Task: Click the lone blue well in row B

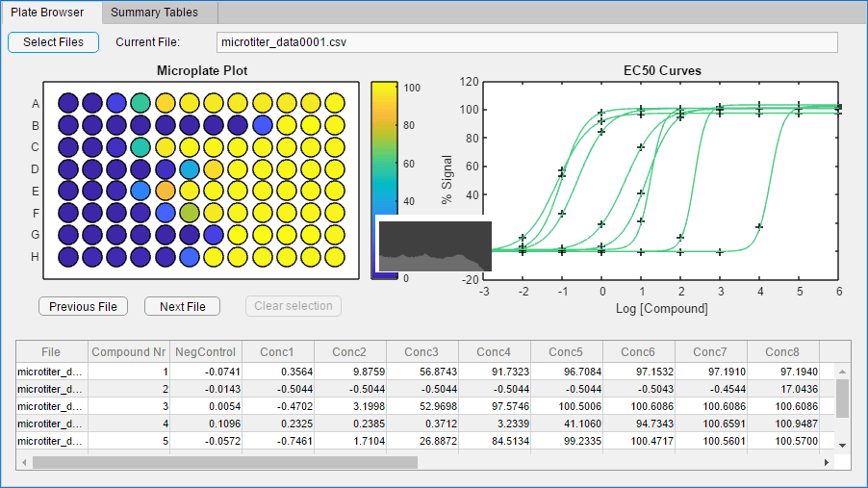Action: click(262, 124)
